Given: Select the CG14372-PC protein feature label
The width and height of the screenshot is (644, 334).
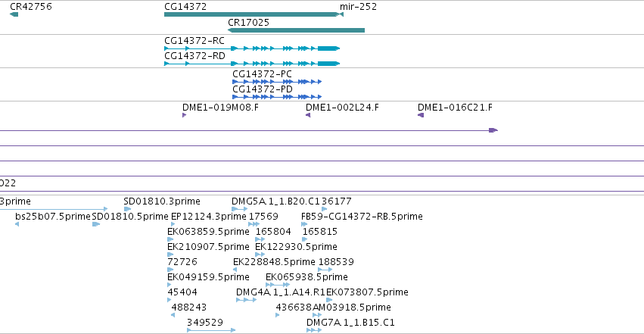Looking at the screenshot, I should [262, 74].
